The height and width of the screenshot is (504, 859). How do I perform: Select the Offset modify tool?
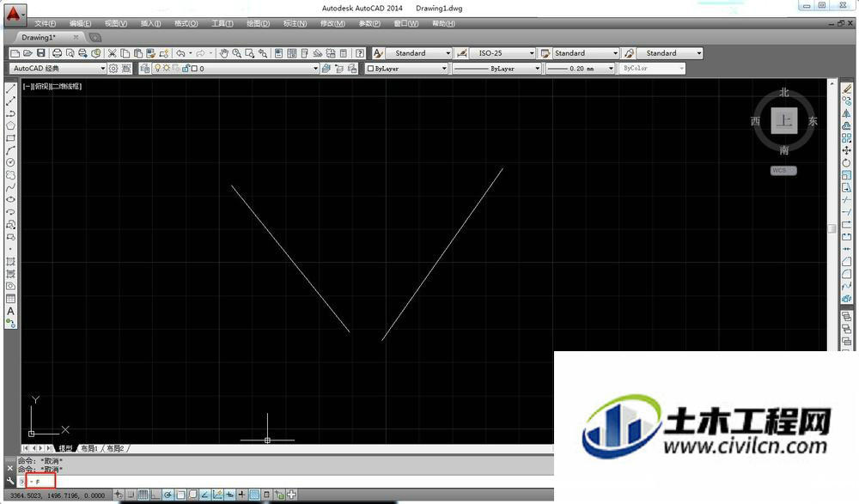coord(846,125)
